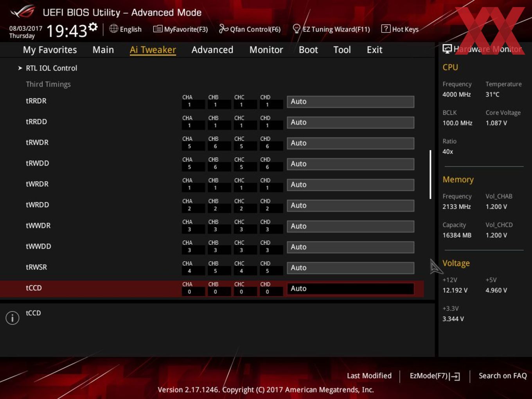Click the globe language icon

[x=113, y=29]
